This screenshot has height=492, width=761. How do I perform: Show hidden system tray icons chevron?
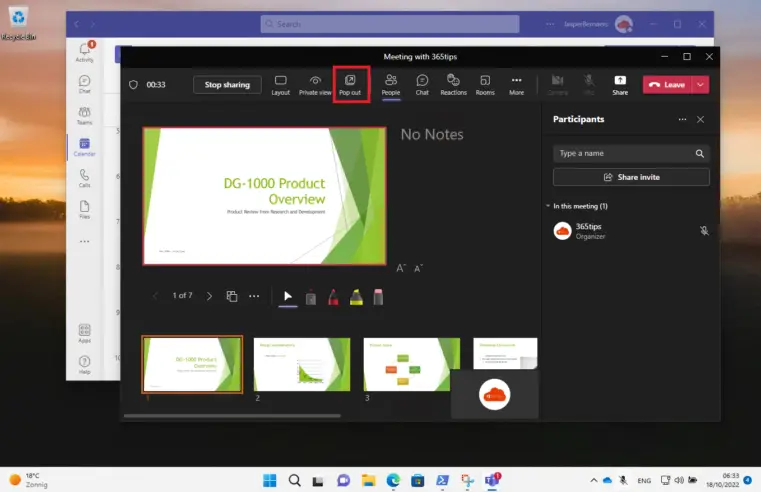[594, 480]
